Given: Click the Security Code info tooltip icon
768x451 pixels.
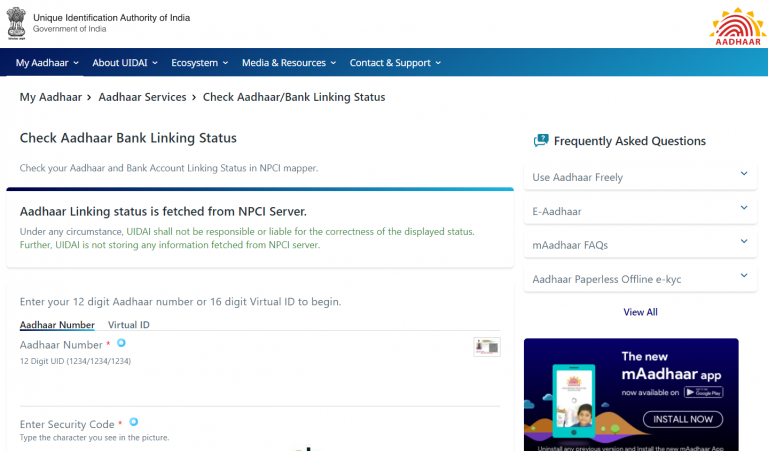Looking at the screenshot, I should tap(134, 422).
